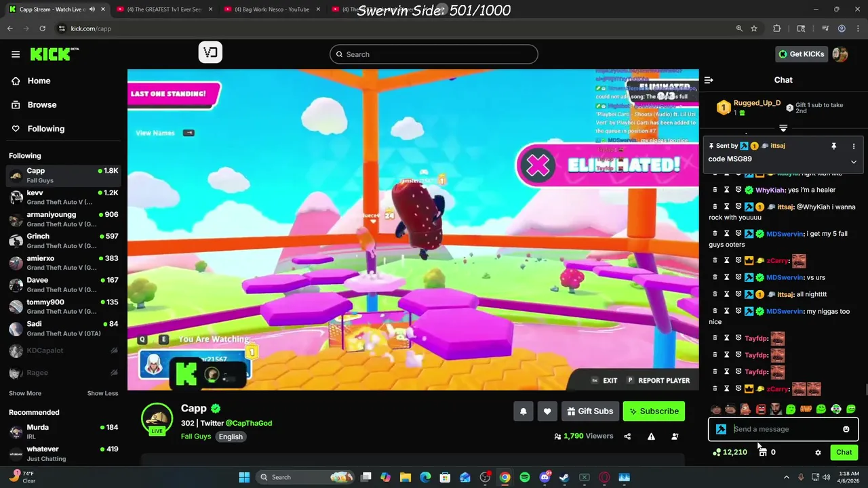
Task: Open Discord from taskbar
Action: (x=545, y=477)
